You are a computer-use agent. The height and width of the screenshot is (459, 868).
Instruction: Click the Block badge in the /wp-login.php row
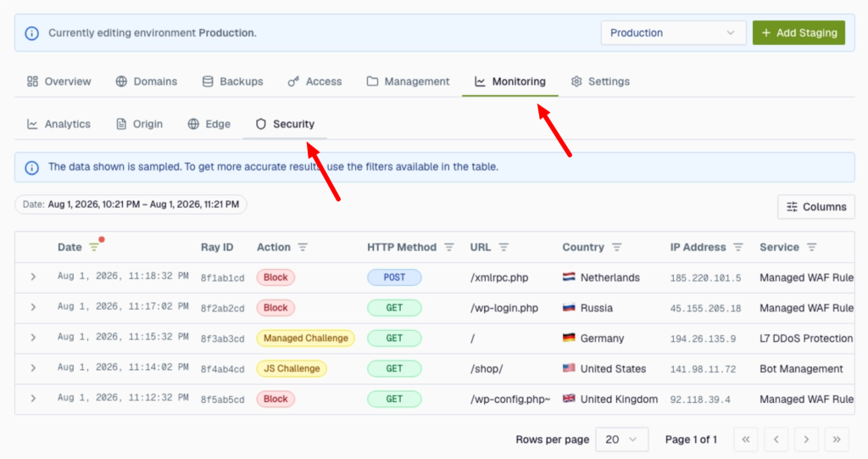pyautogui.click(x=275, y=308)
